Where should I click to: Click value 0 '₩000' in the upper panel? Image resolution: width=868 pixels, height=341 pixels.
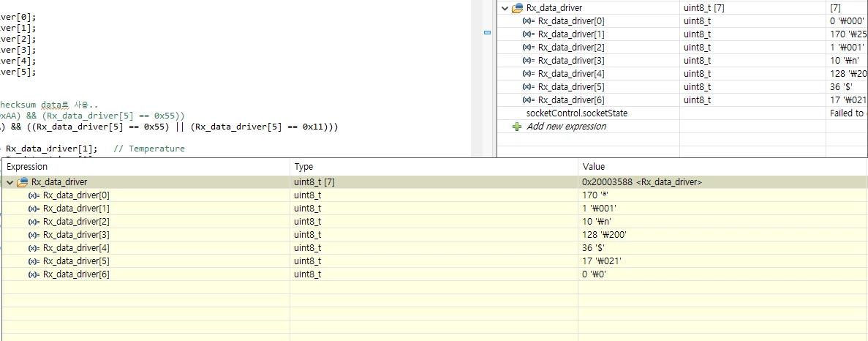(x=847, y=21)
